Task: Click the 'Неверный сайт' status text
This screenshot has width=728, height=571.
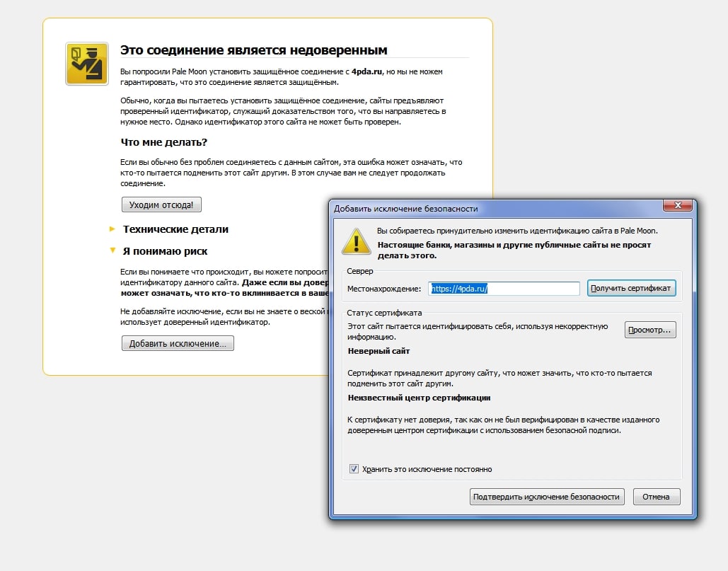Action: [379, 351]
